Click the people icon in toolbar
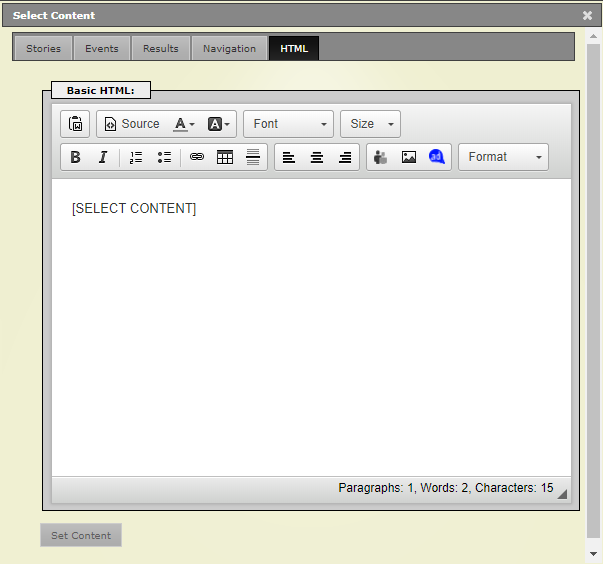Screen dimensions: 603x564 pos(381,157)
